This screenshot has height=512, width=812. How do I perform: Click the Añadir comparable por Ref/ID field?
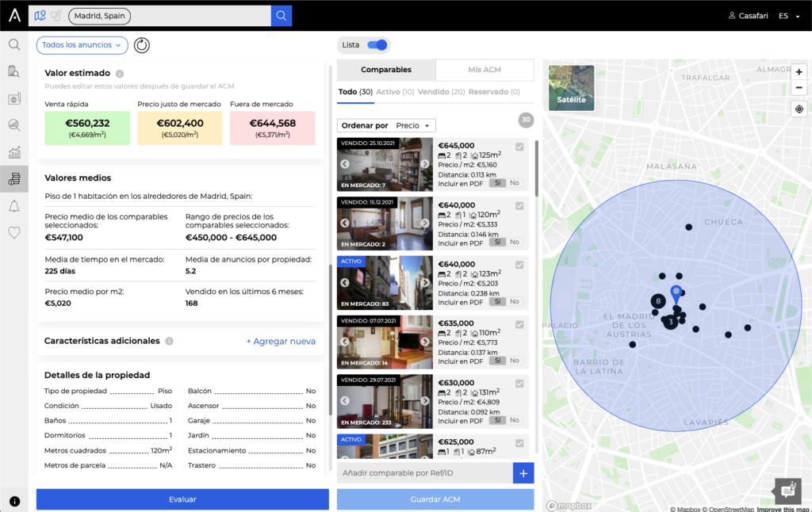click(x=425, y=473)
